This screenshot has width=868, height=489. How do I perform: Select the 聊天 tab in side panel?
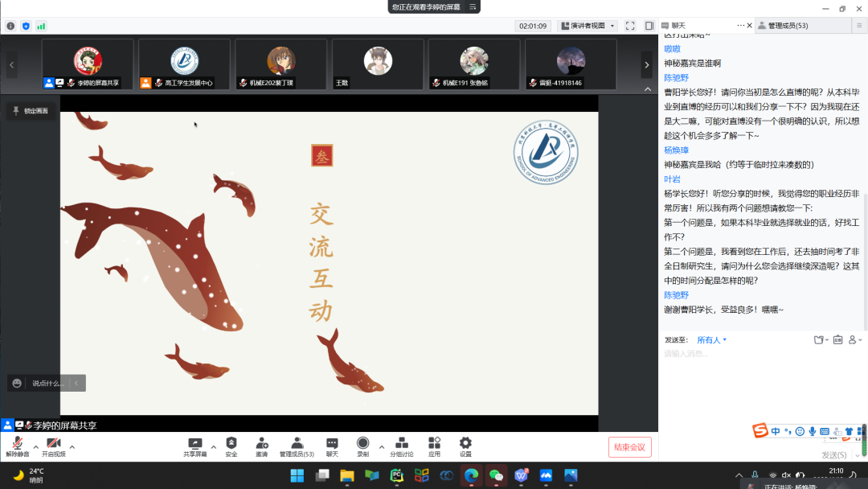(x=678, y=26)
